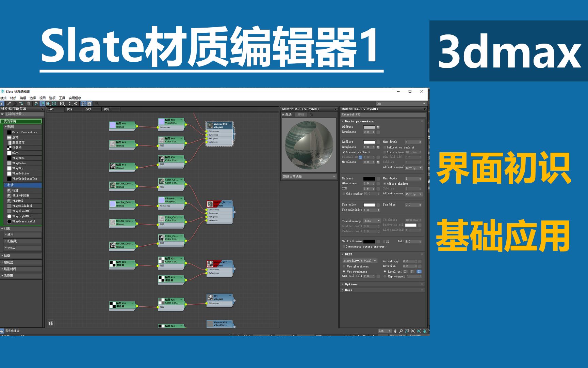Close the Material/Map Browser panel
Image resolution: width=588 pixels, height=368 pixels.
click(42, 109)
